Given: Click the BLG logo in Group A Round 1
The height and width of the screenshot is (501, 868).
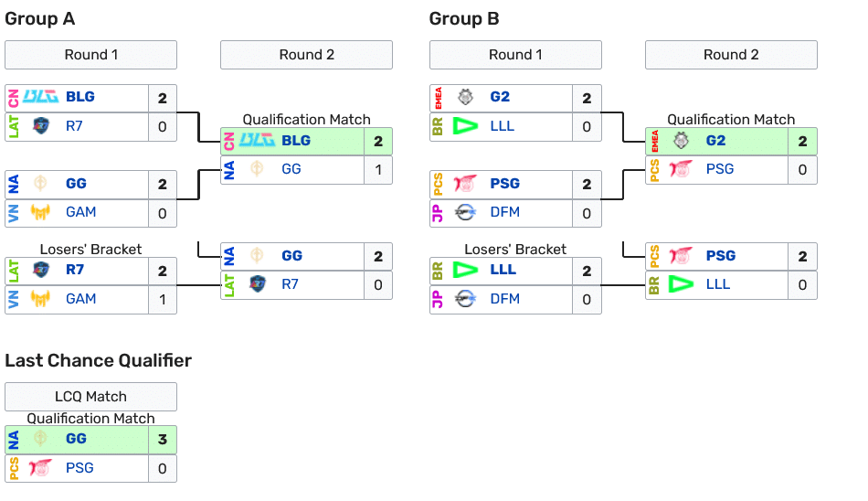Looking at the screenshot, I should pyautogui.click(x=41, y=97).
